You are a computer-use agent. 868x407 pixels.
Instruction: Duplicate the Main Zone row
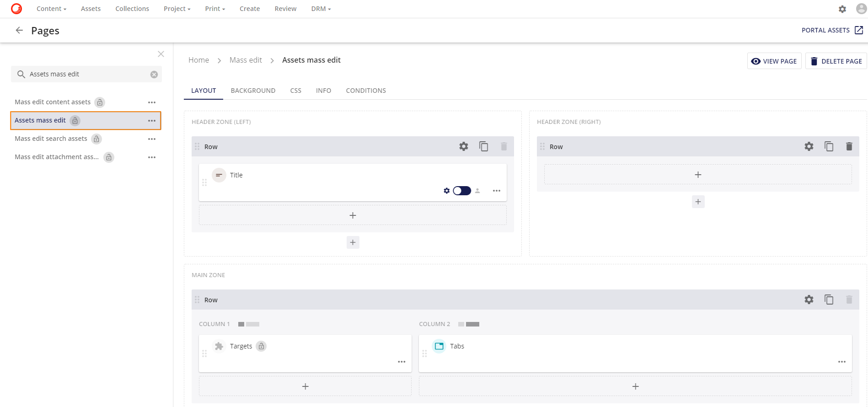[829, 300]
